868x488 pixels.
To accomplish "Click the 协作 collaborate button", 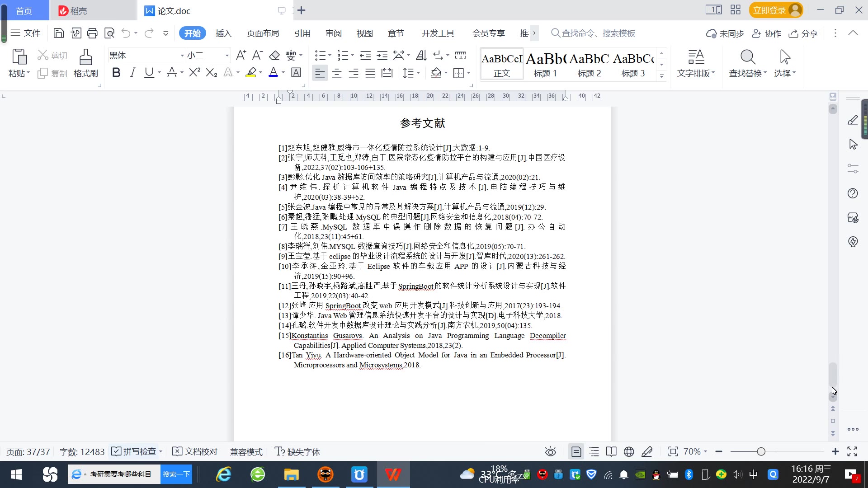I will pyautogui.click(x=766, y=33).
